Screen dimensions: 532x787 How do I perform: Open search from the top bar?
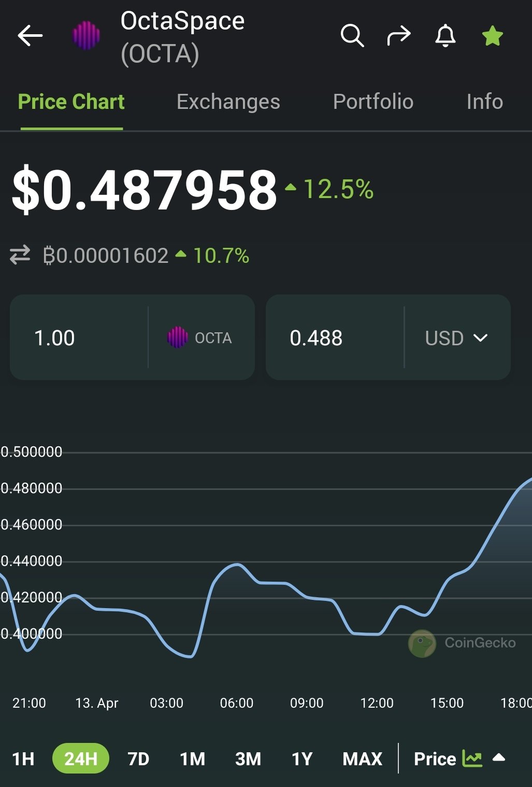click(x=353, y=36)
